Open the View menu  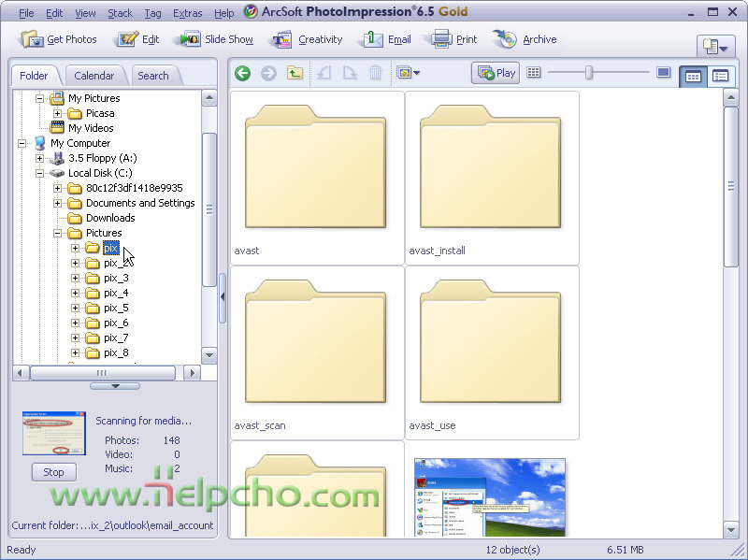(85, 13)
